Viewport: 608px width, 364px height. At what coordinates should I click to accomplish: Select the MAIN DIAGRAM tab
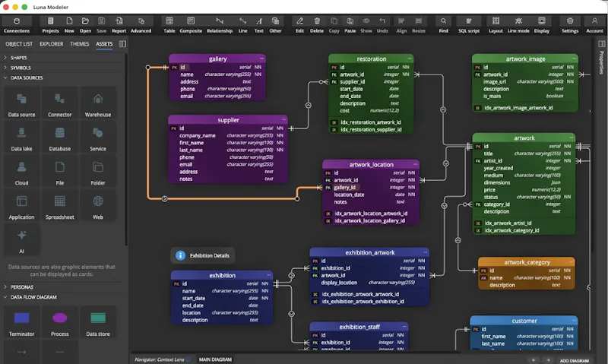(x=215, y=359)
